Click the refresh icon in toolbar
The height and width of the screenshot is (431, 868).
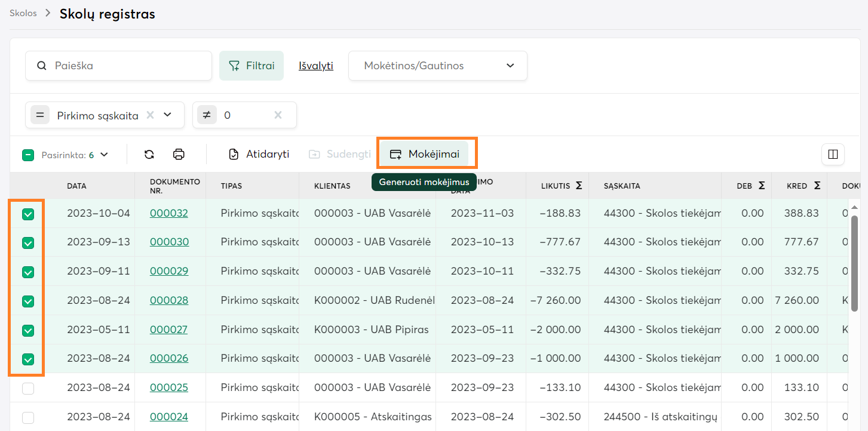pos(149,154)
